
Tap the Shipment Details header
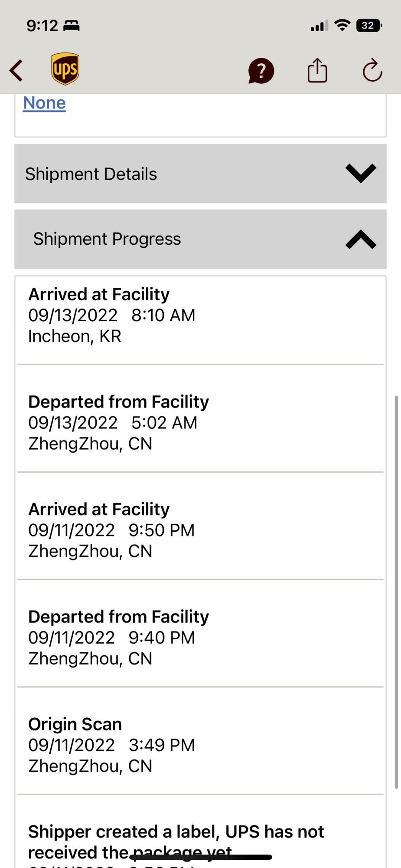(91, 174)
